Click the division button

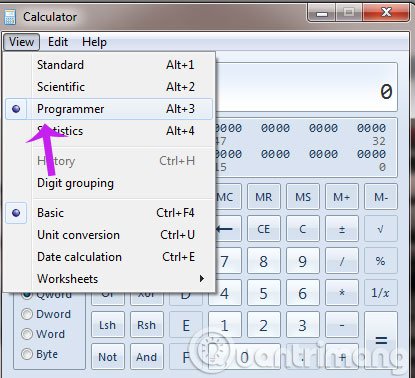click(342, 261)
